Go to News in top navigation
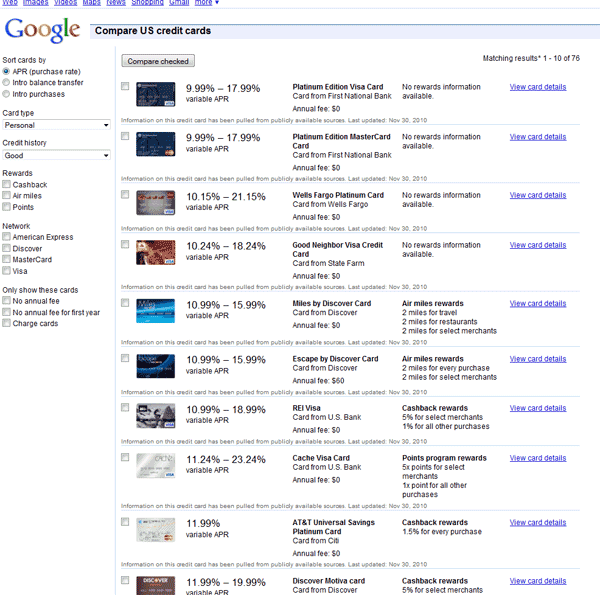600x595 pixels. coord(116,2)
